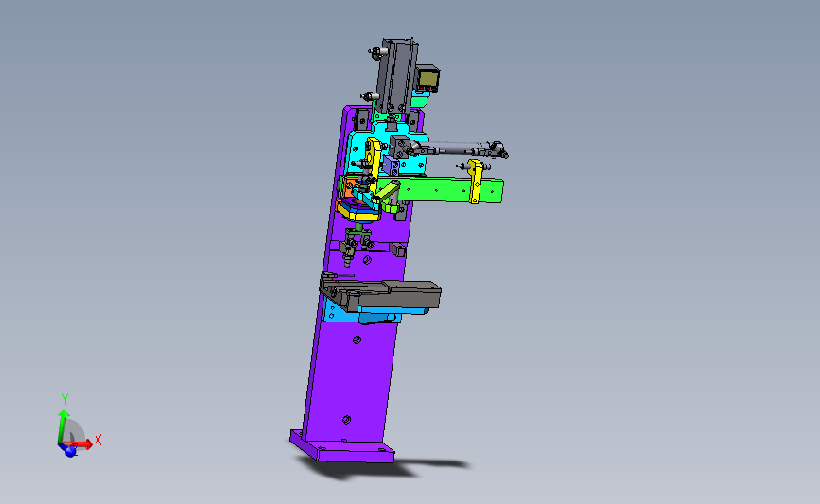820x504 pixels.
Task: Select the pressure display with yellow-green screen
Action: pyautogui.click(x=427, y=78)
